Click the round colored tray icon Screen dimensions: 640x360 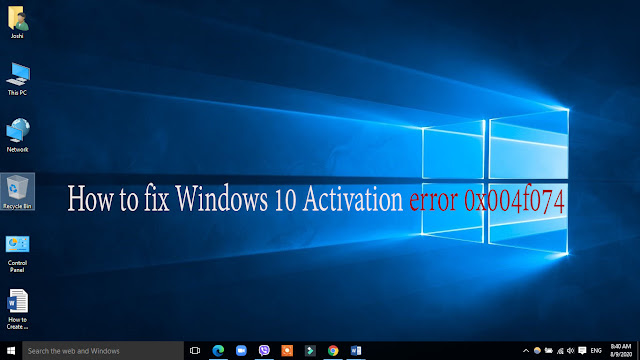[x=537, y=351]
